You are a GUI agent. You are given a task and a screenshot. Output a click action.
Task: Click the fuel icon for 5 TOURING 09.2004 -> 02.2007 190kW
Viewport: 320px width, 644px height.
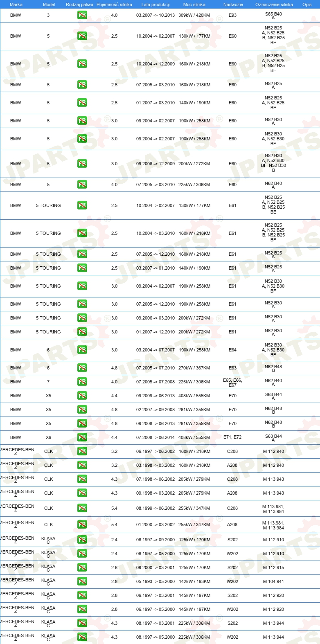[82, 286]
